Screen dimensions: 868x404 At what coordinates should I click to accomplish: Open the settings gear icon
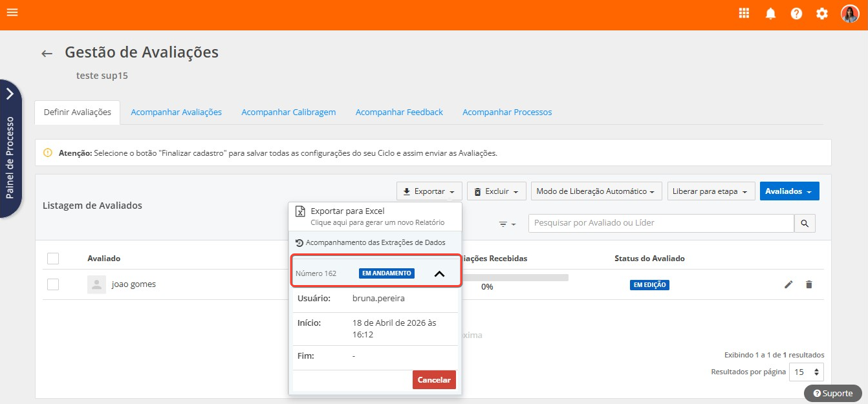(822, 14)
